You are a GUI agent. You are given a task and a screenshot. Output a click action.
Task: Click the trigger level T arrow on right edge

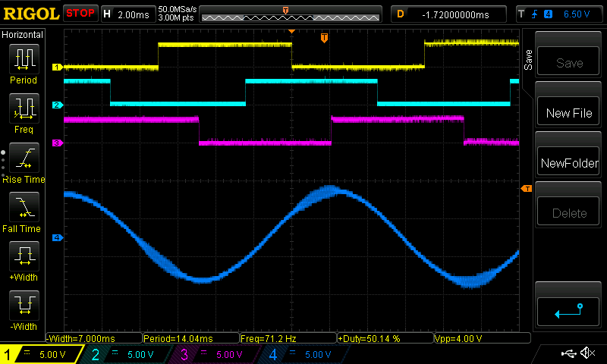pyautogui.click(x=527, y=188)
